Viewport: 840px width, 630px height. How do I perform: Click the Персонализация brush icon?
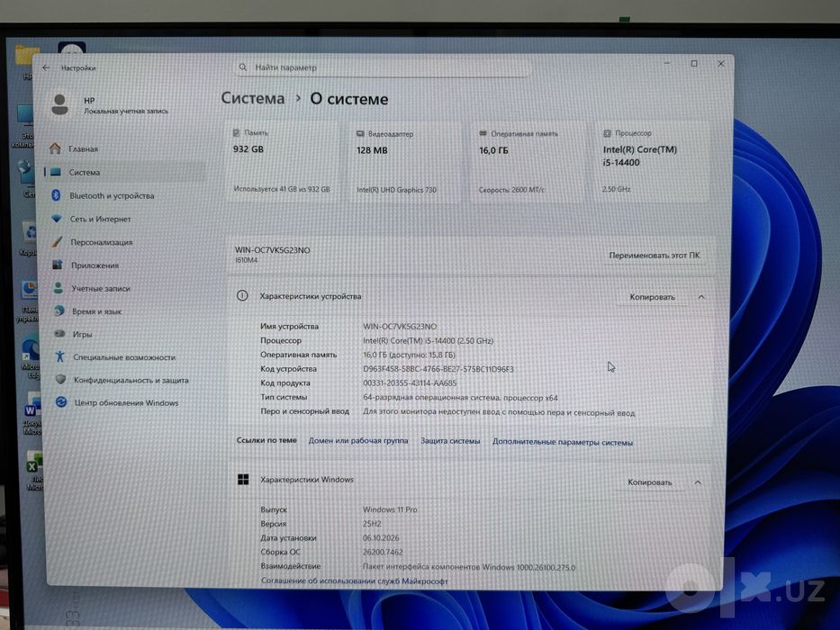57,241
